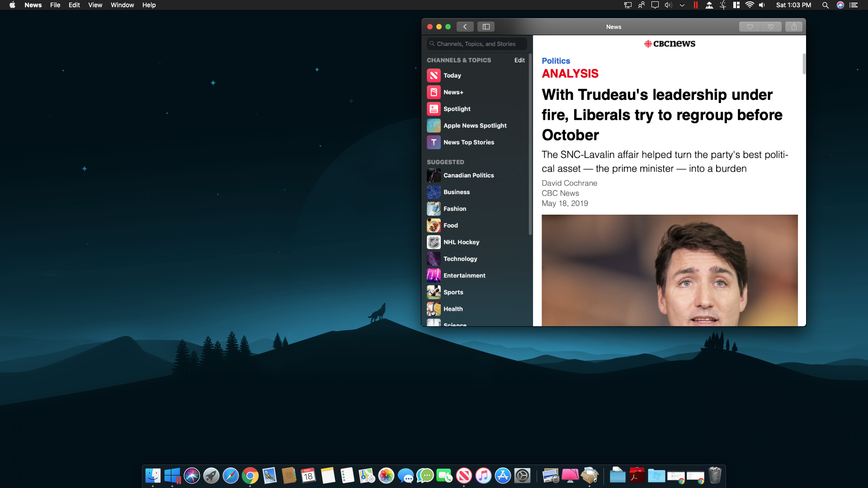Open Messages from the dock
Viewport: 868px width, 488px height.
(406, 475)
